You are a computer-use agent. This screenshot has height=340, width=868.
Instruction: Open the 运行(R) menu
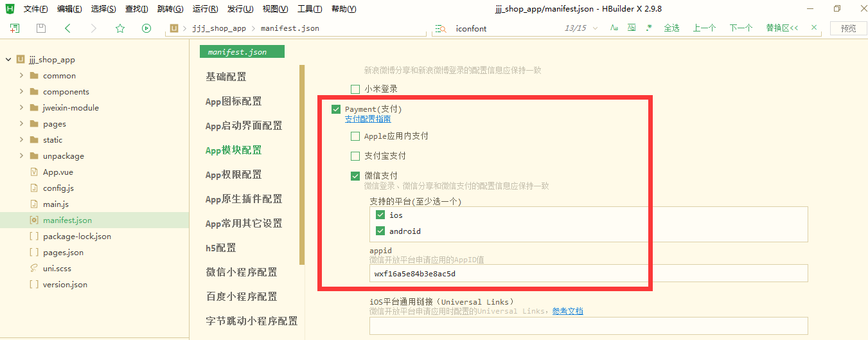205,9
